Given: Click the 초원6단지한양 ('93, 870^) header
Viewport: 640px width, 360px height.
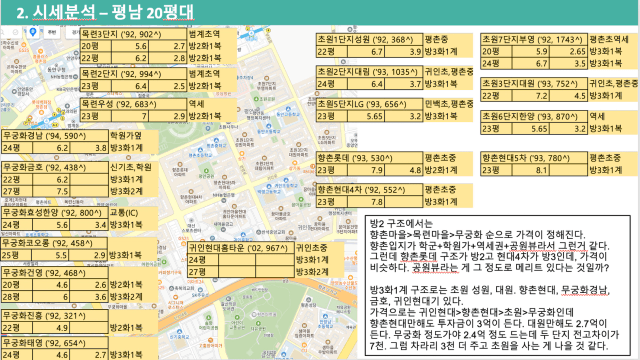Looking at the screenshot, I should (534, 116).
